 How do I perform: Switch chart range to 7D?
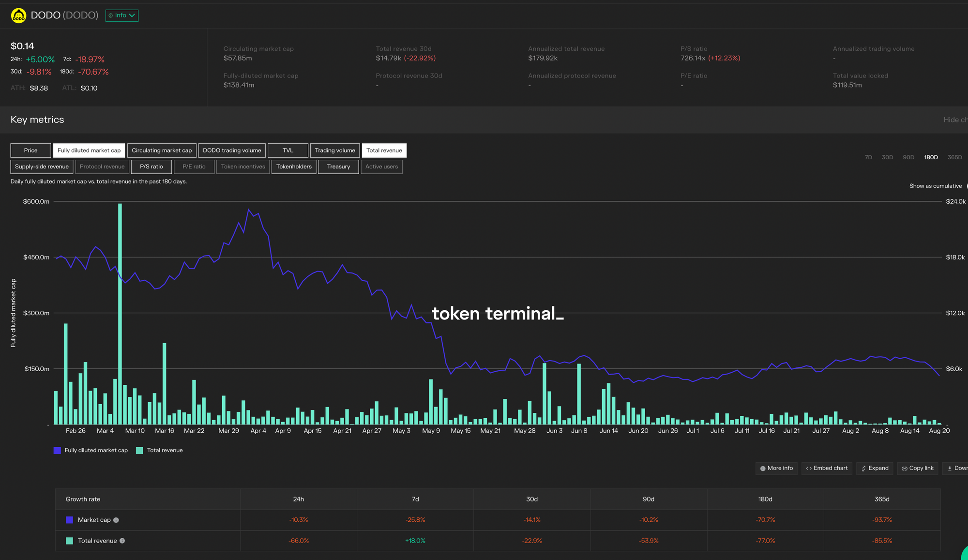pos(868,157)
